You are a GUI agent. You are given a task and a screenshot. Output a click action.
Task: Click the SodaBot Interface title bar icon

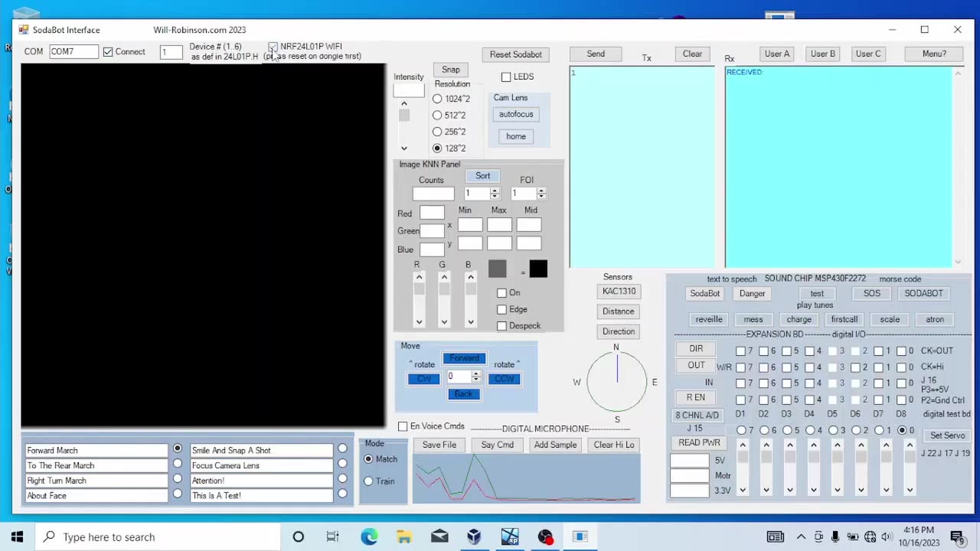24,30
